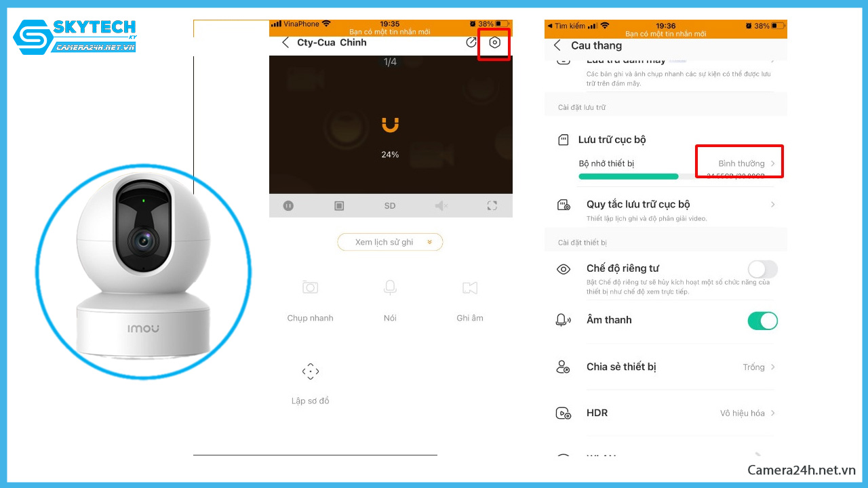This screenshot has width=868, height=488.
Task: Pause the live video stream
Action: click(x=288, y=206)
